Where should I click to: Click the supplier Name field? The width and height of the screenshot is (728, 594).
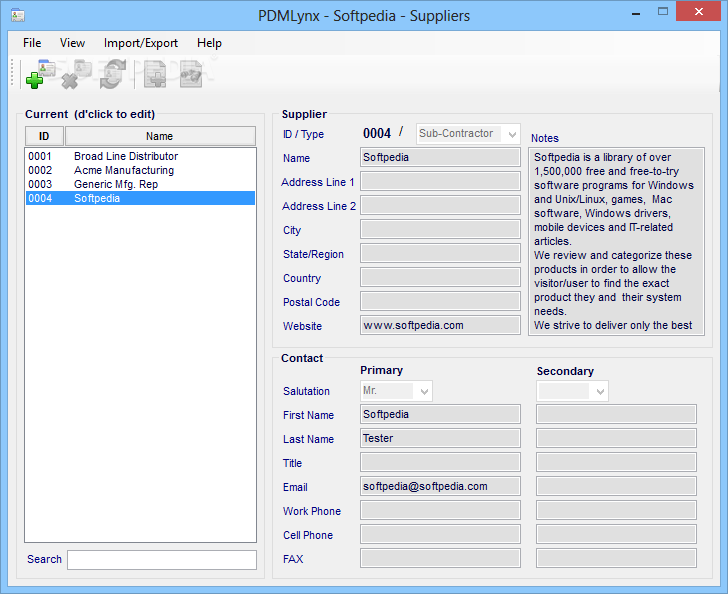coord(440,157)
